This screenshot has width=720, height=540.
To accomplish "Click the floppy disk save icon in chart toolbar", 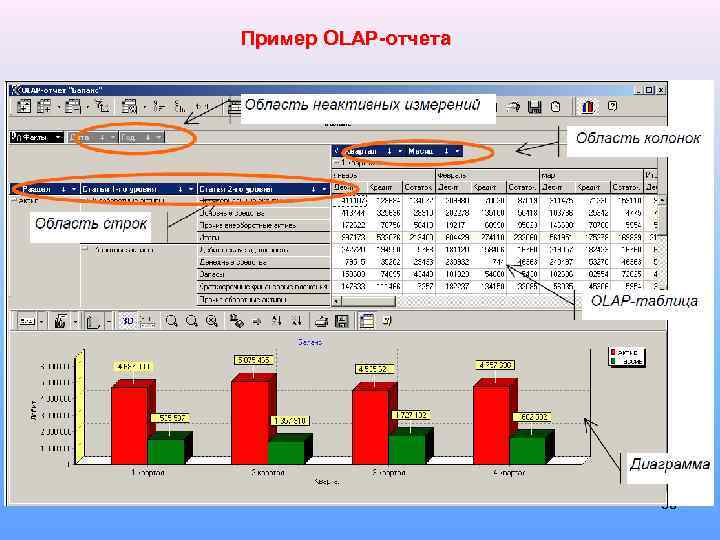I will [x=342, y=321].
